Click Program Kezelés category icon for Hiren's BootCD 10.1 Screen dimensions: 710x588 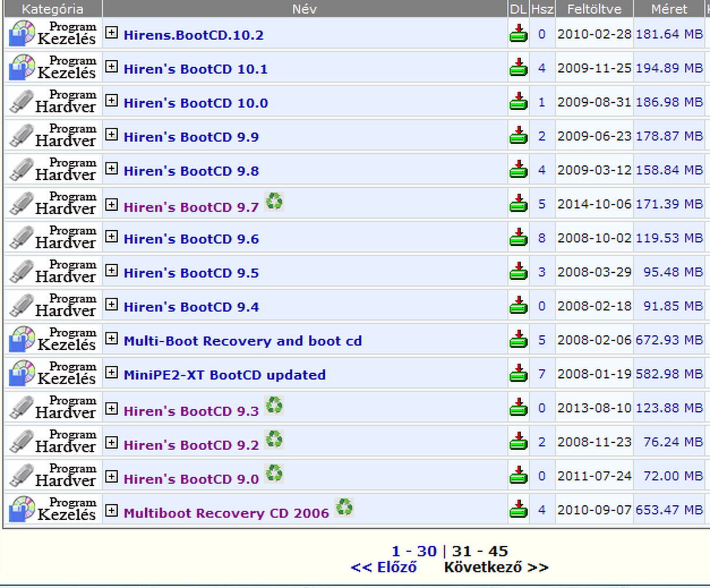tap(52, 67)
